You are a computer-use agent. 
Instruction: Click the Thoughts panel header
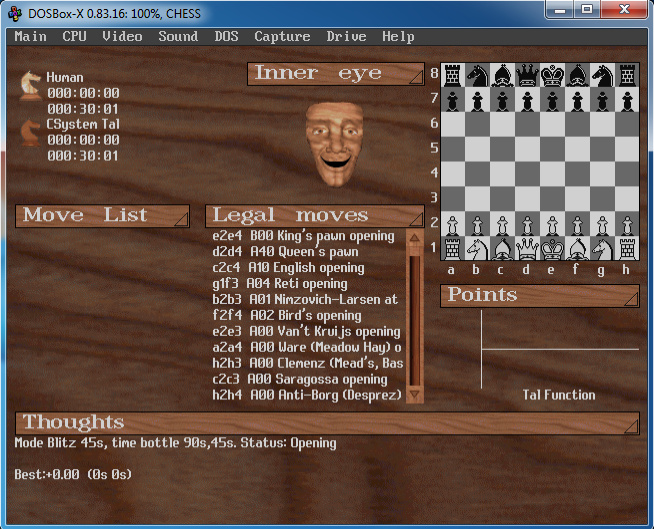click(327, 423)
